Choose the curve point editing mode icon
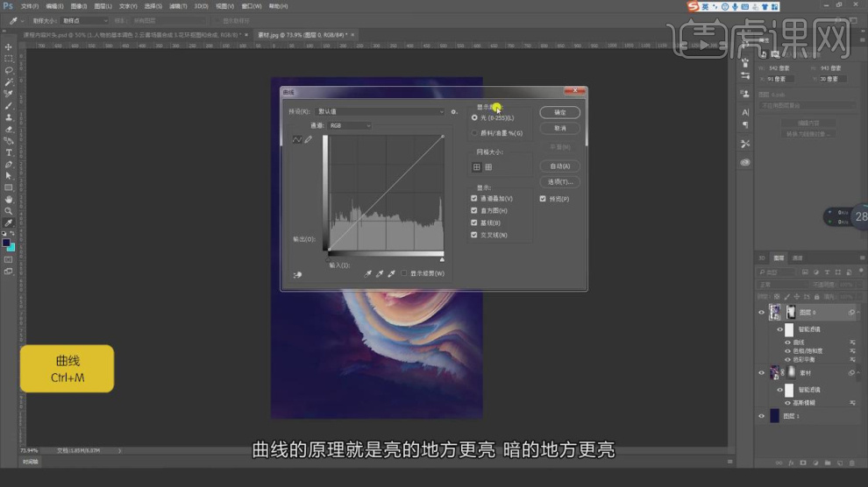The height and width of the screenshot is (487, 868). click(x=297, y=140)
